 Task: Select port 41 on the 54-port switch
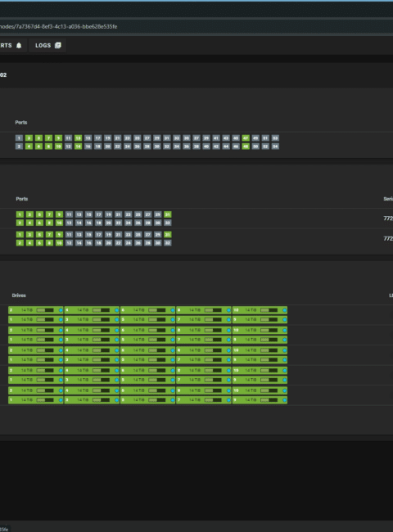tap(216, 138)
